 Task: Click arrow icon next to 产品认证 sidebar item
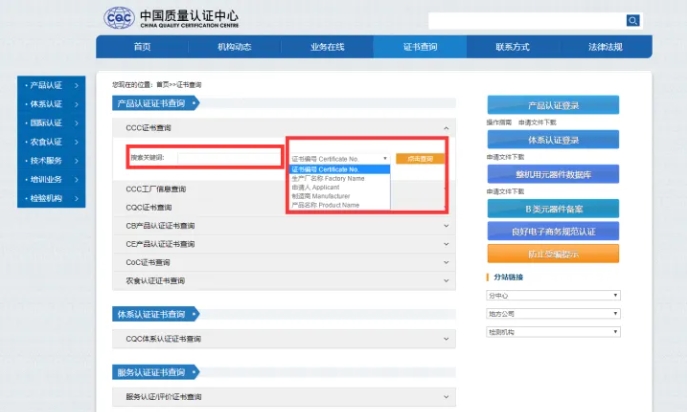(x=76, y=85)
